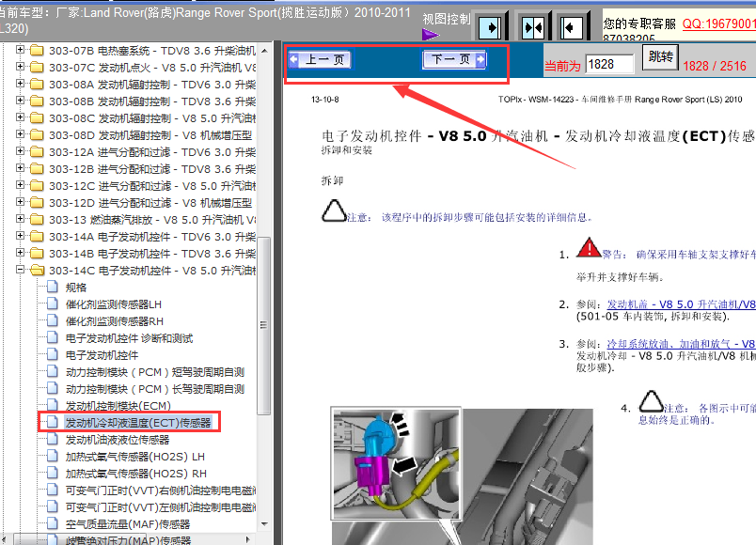Image resolution: width=756 pixels, height=545 pixels.
Task: Click the view control left-arrow icon
Action: tap(572, 27)
